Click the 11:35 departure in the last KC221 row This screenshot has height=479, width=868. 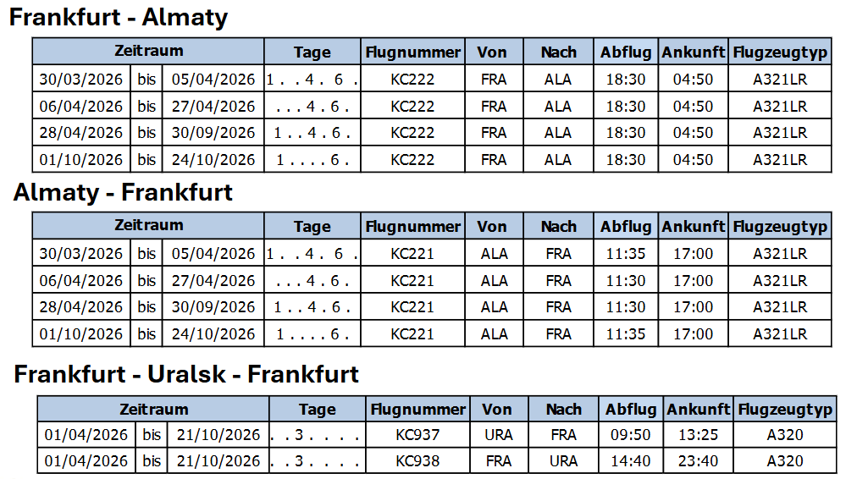click(626, 334)
